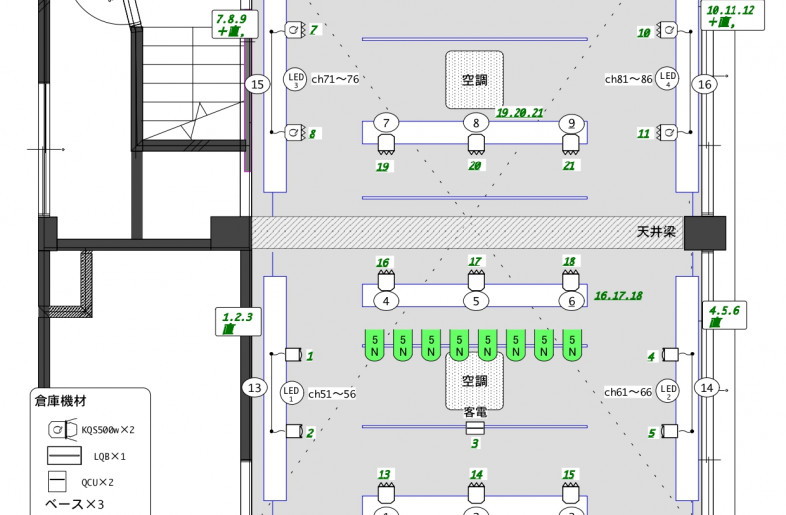Click the '客電' text label
The width and height of the screenshot is (786, 515).
pyautogui.click(x=475, y=413)
